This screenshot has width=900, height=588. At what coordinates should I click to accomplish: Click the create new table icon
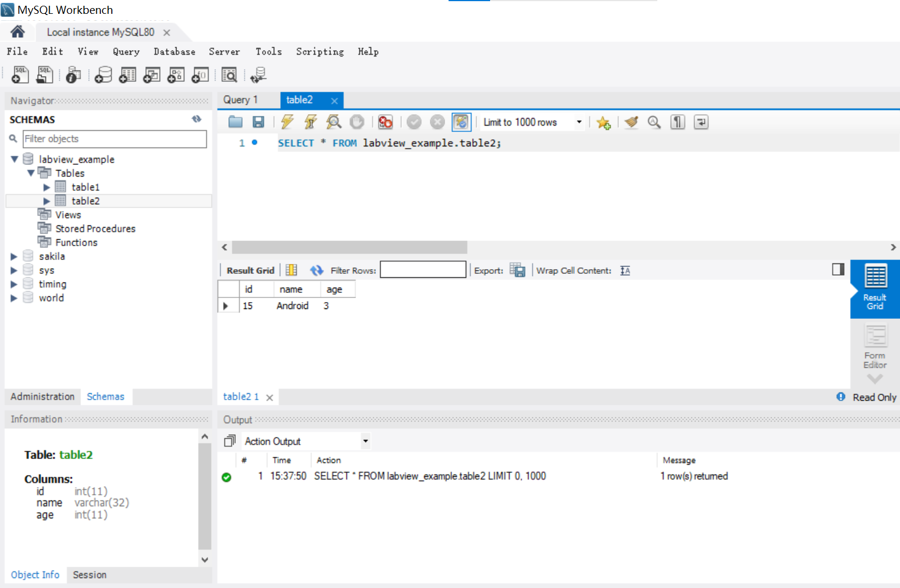(127, 74)
